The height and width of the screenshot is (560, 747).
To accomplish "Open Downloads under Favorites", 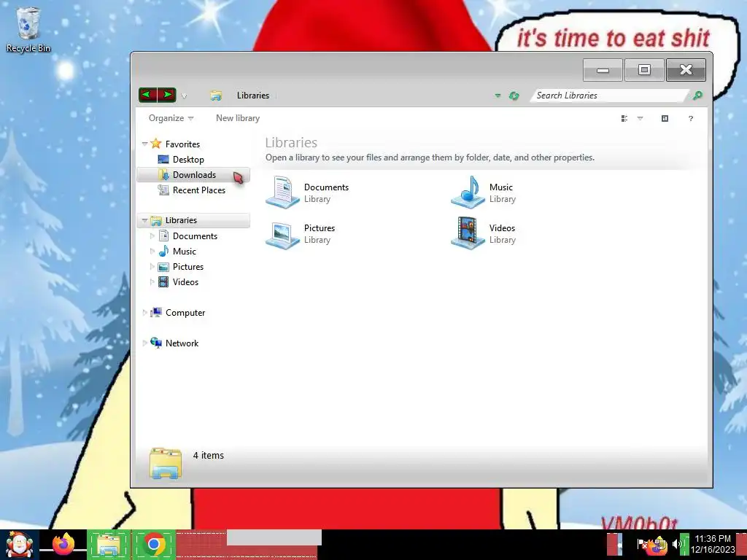I will [194, 175].
